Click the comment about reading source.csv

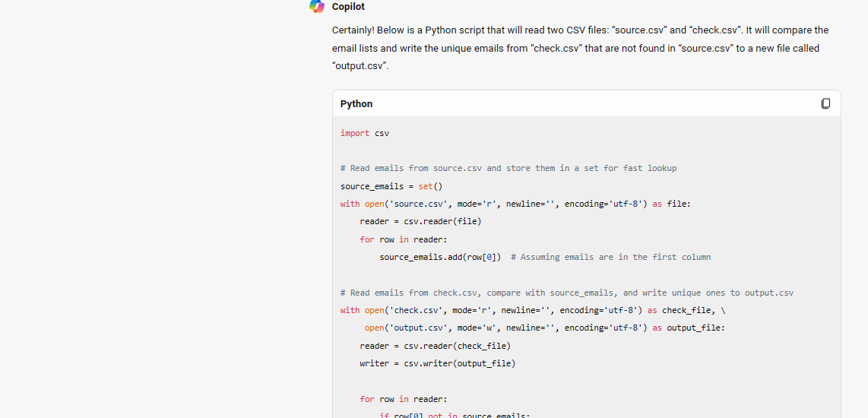tap(508, 168)
